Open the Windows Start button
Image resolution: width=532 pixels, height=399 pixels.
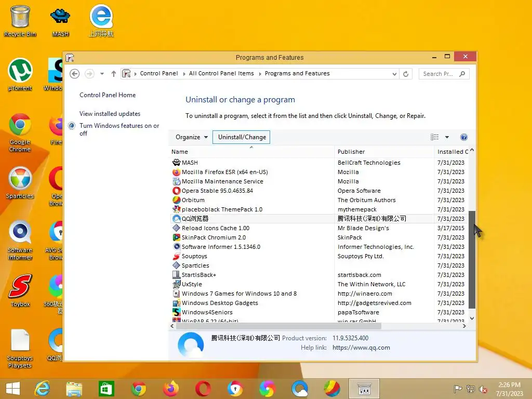click(13, 389)
